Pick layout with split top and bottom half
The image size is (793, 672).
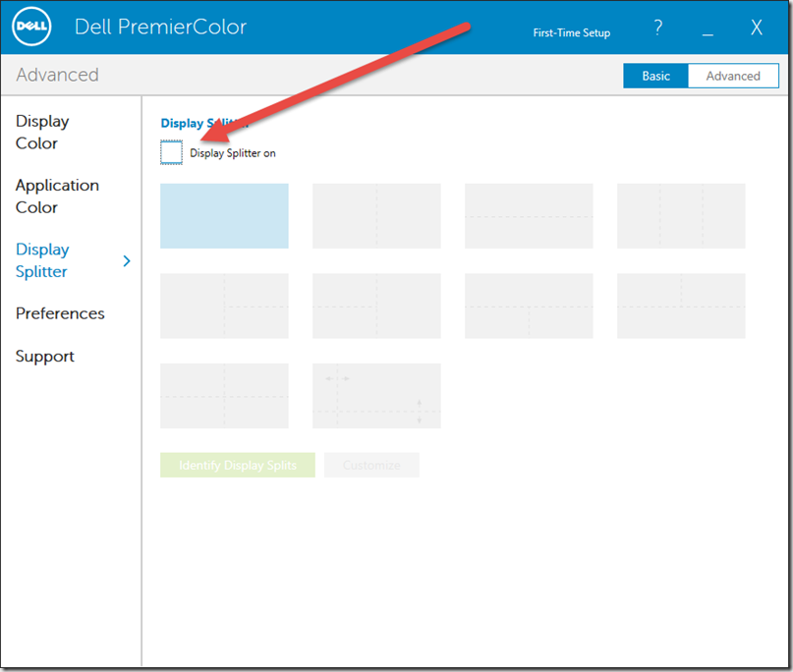681,306
